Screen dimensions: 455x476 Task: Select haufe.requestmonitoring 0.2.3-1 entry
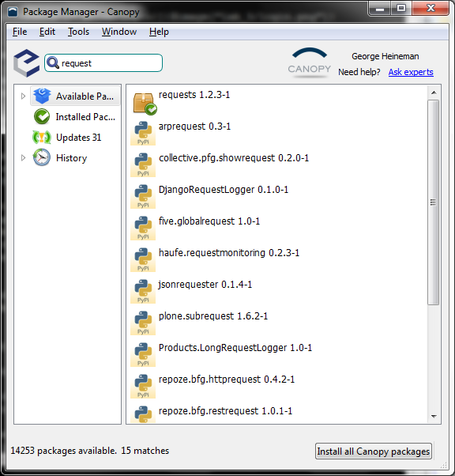[229, 253]
